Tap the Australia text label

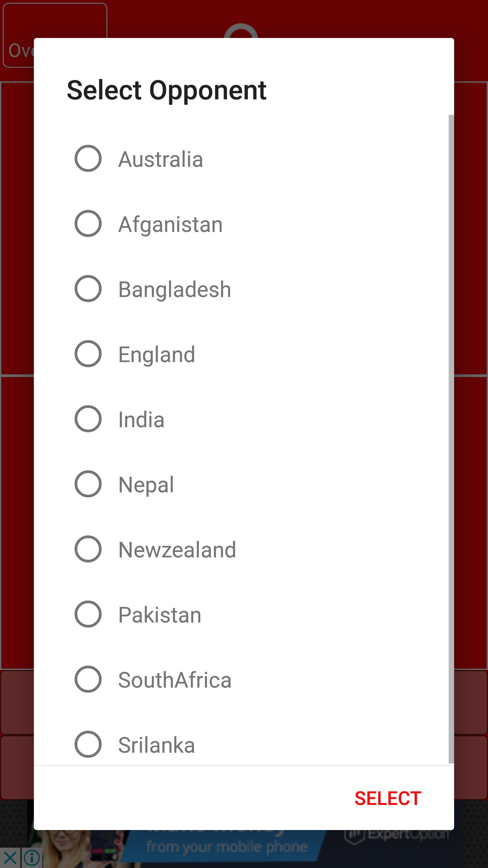click(x=161, y=159)
